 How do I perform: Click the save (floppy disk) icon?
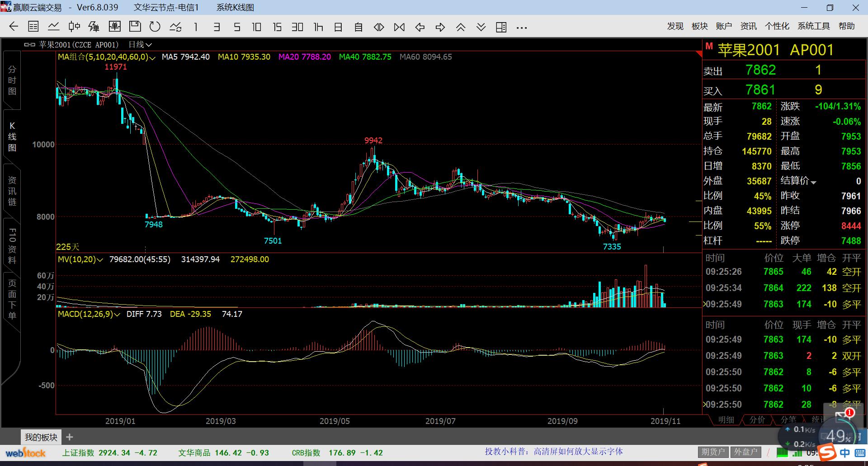click(135, 27)
